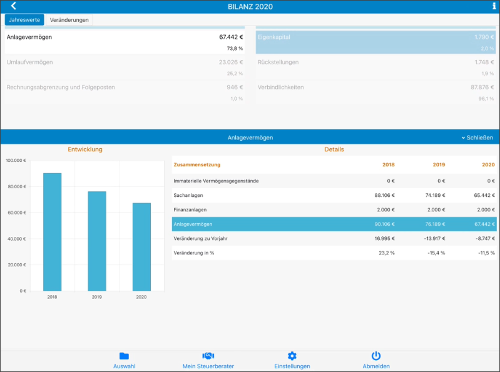Click Finanzanlagen 2.000 € under 2020

[486, 210]
